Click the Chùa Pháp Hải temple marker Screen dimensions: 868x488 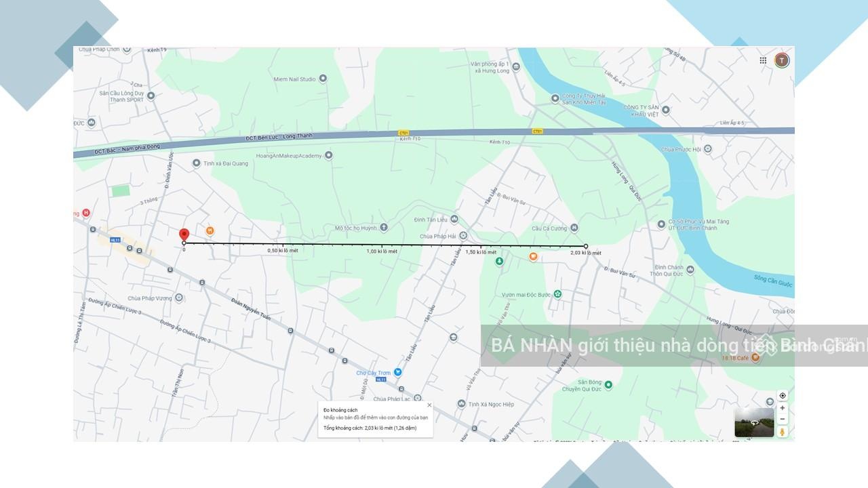[x=463, y=236]
